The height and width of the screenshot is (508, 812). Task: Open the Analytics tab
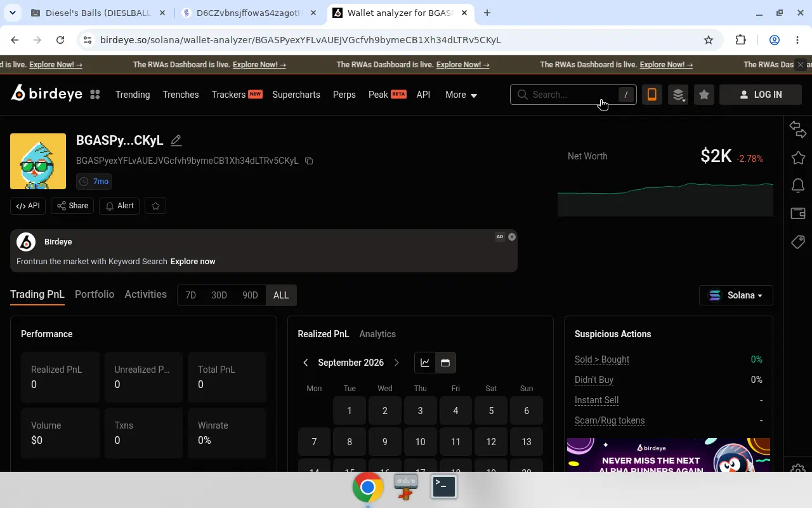click(x=377, y=334)
